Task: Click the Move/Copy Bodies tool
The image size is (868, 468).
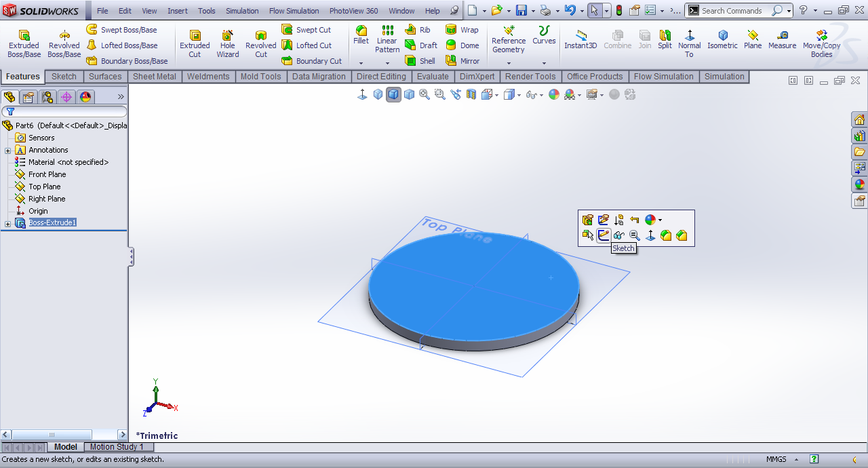Action: click(x=821, y=44)
